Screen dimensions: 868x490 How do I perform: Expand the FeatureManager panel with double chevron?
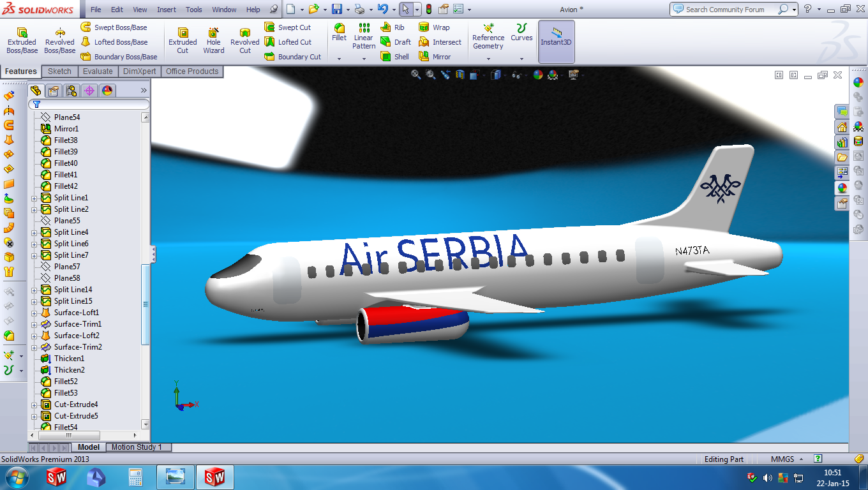click(144, 91)
